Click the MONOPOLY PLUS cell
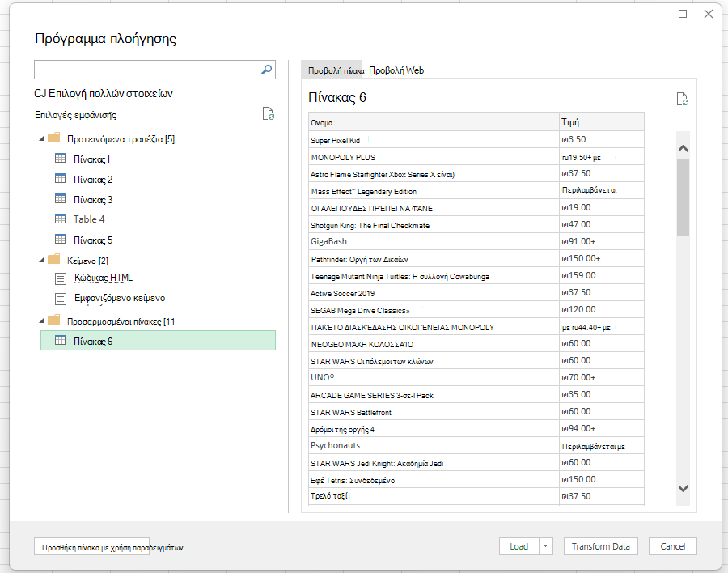The height and width of the screenshot is (573, 728). click(x=434, y=157)
